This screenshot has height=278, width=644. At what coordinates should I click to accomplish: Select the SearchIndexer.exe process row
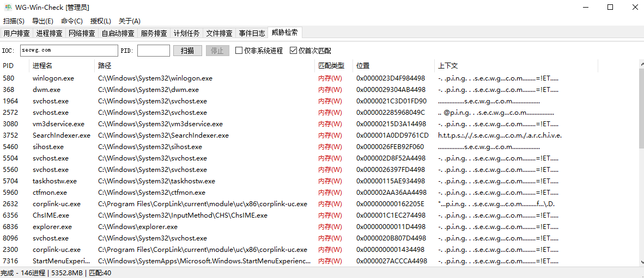click(61, 135)
